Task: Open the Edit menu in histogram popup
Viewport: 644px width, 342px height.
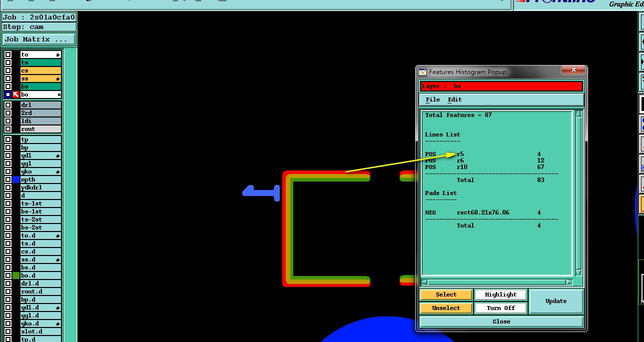Action: [455, 99]
